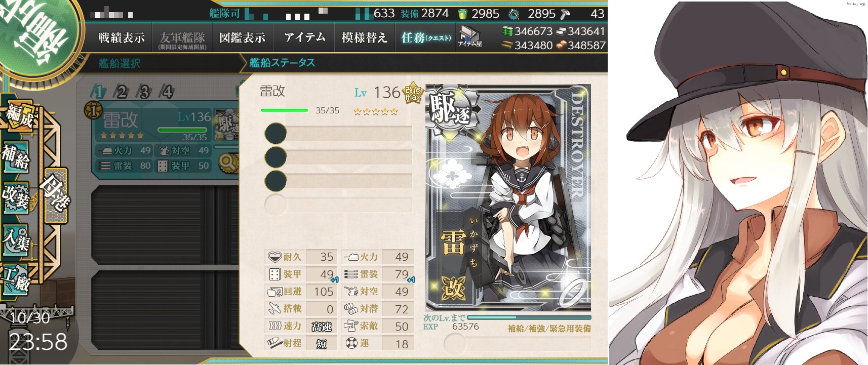Click the 雷改 ship card illustration

pyautogui.click(x=508, y=197)
